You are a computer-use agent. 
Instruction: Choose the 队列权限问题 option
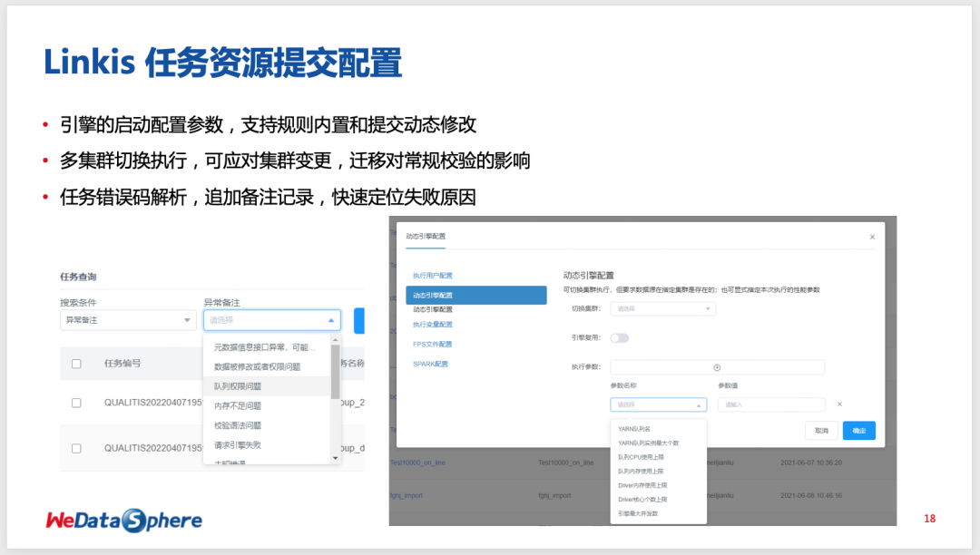[267, 385]
